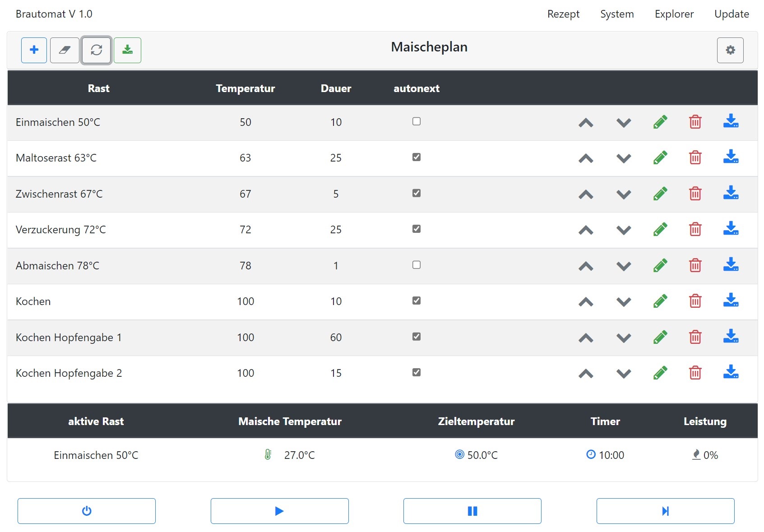764x532 pixels.
Task: Move Zwischenrast 67°C up with chevron
Action: (585, 194)
